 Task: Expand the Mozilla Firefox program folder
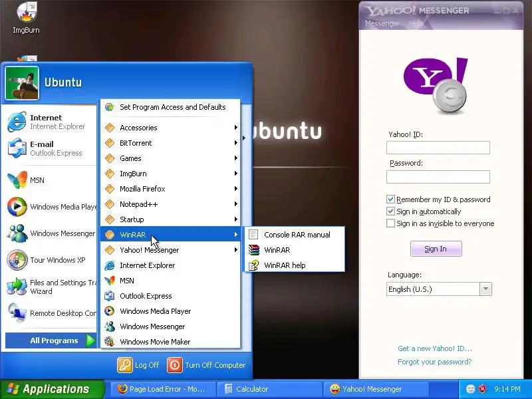click(170, 189)
